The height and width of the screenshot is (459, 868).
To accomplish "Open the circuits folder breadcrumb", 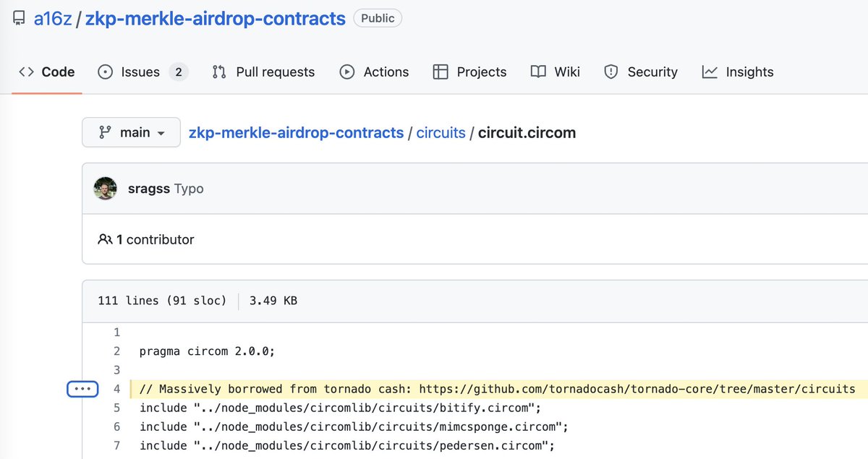I will click(x=441, y=133).
